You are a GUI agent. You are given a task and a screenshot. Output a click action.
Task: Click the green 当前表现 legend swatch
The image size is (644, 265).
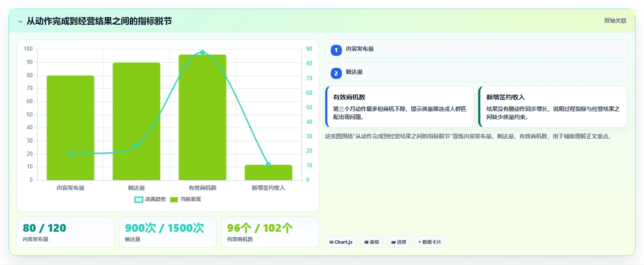point(174,200)
